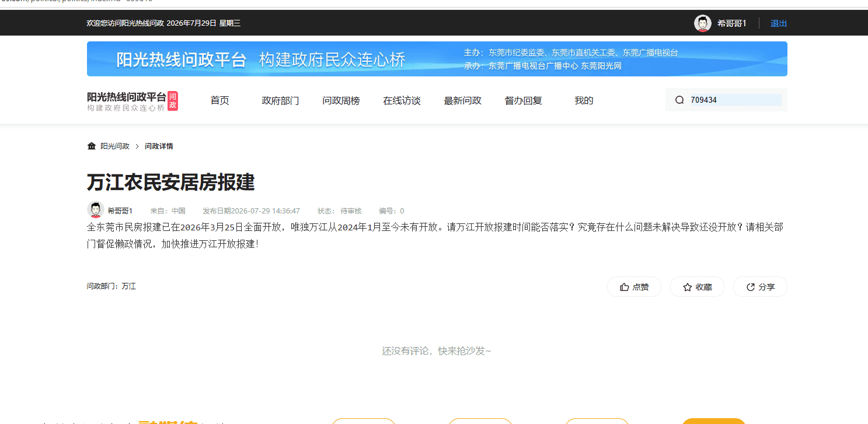Click the 状态：待审核 label
This screenshot has height=424, width=868.
340,211
